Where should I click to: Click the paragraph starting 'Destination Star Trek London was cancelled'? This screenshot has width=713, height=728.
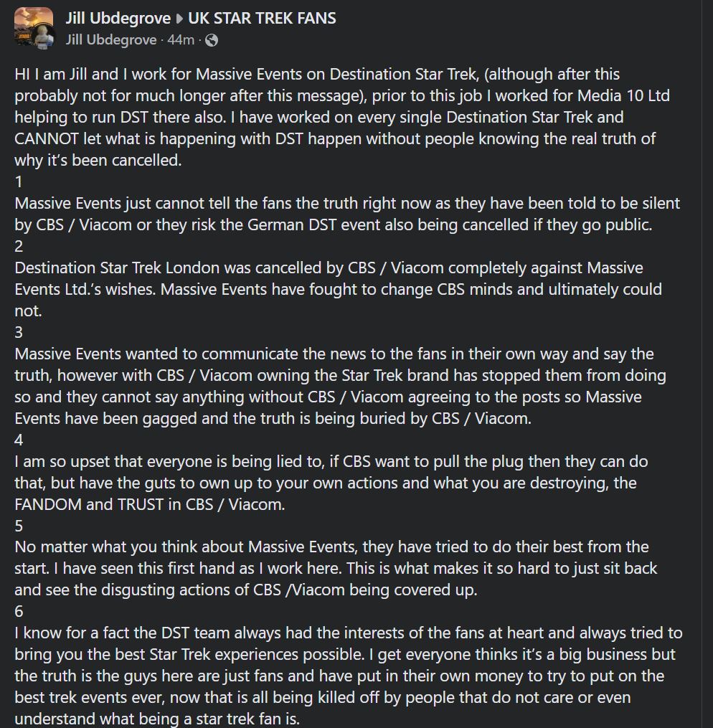coord(339,289)
